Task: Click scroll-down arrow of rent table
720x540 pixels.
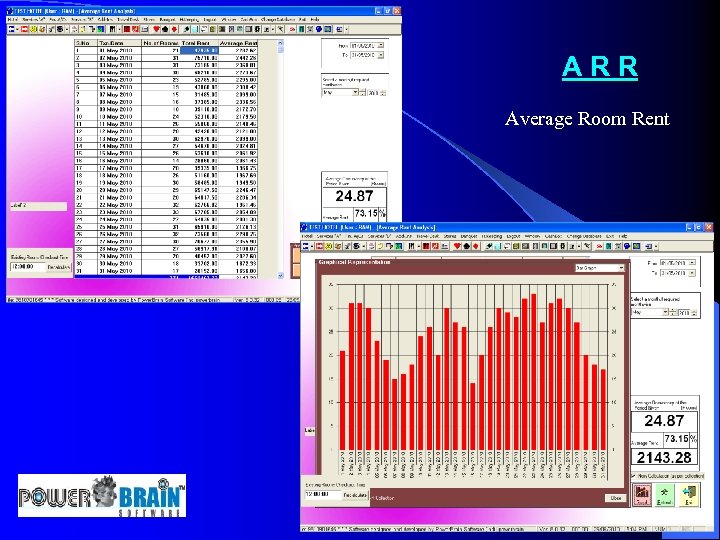Action: [281, 276]
